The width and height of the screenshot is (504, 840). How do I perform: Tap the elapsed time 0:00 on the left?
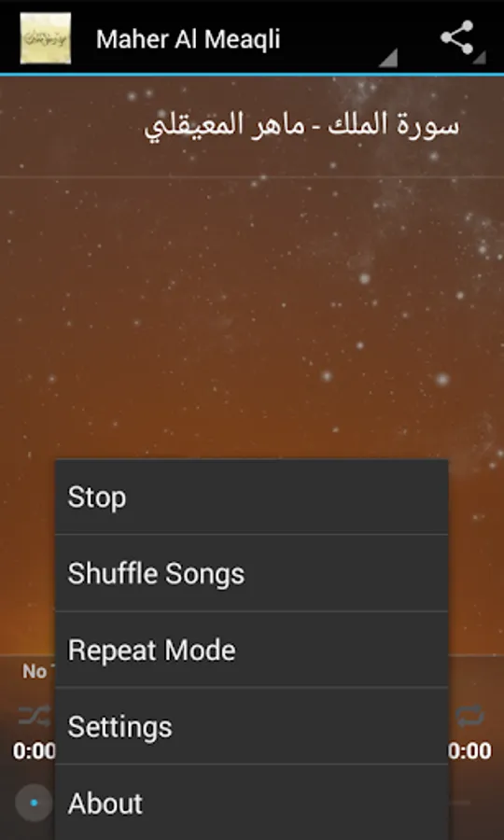(x=35, y=751)
